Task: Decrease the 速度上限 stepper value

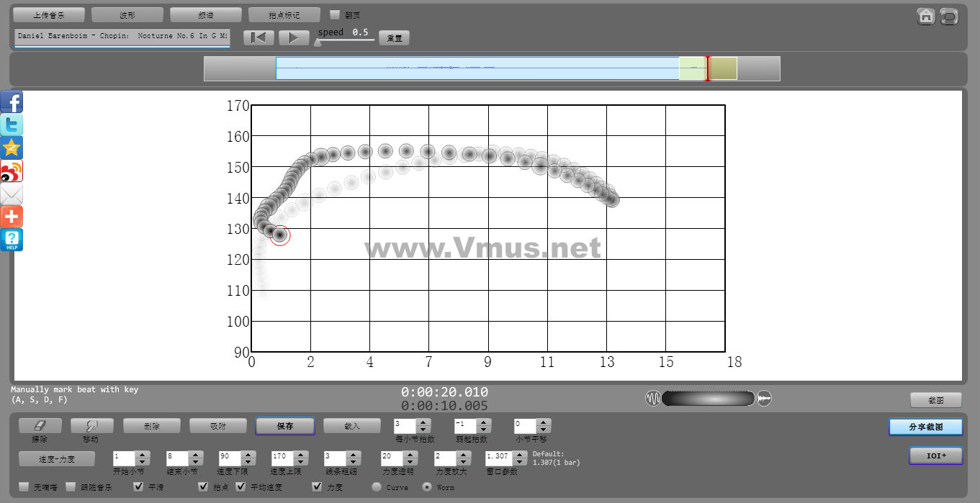Action: 301,461
